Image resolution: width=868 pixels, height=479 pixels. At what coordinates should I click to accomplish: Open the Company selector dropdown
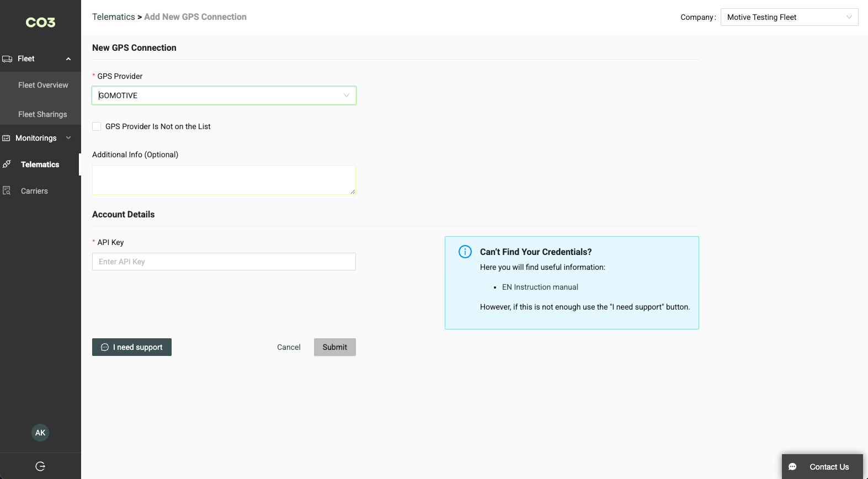(x=789, y=17)
